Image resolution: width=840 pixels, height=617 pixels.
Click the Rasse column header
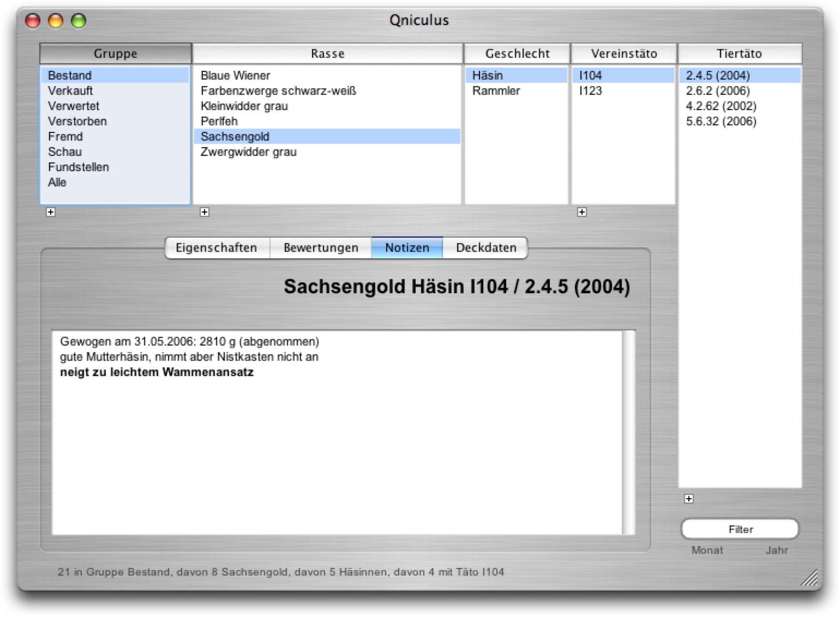click(x=327, y=53)
